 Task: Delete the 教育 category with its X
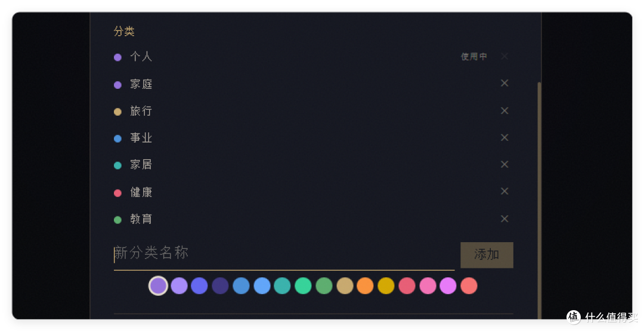pos(504,219)
